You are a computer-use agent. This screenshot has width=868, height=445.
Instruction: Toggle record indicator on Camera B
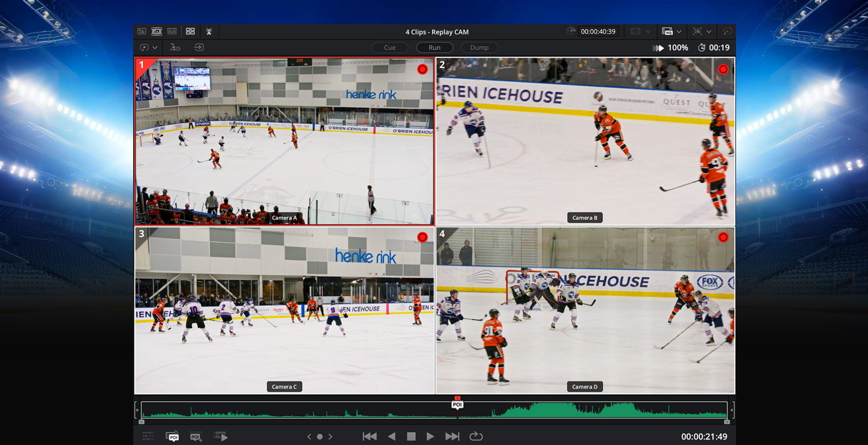[x=723, y=69]
